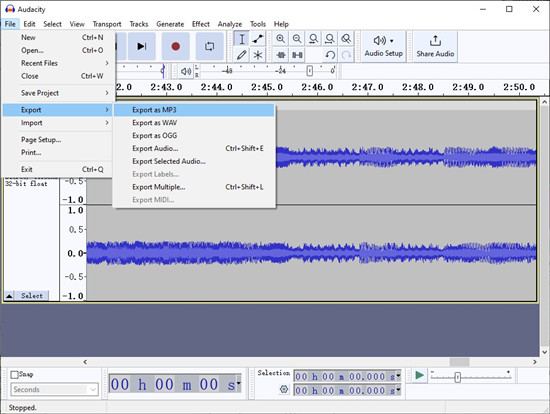Click the Redo icon
The width and height of the screenshot is (550, 414).
point(346,55)
